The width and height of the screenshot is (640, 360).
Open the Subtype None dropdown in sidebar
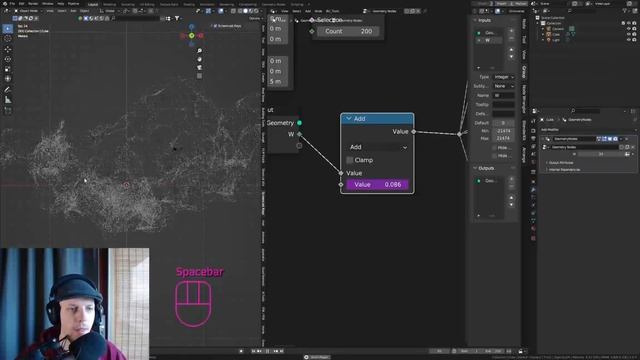[504, 86]
